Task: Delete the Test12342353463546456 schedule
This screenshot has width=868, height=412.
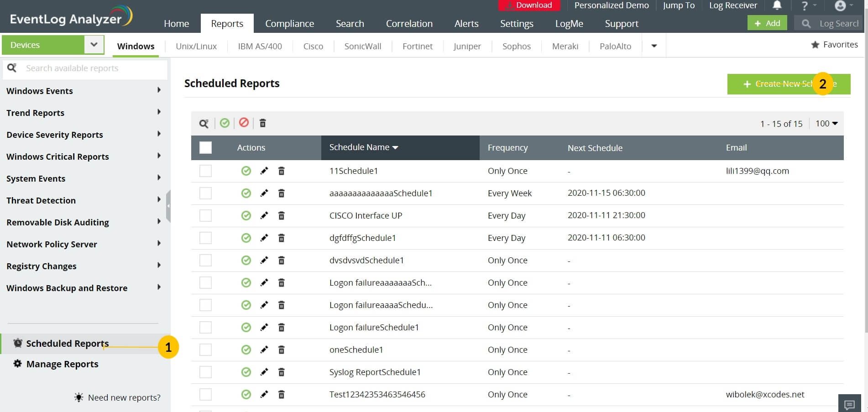Action: 282,395
